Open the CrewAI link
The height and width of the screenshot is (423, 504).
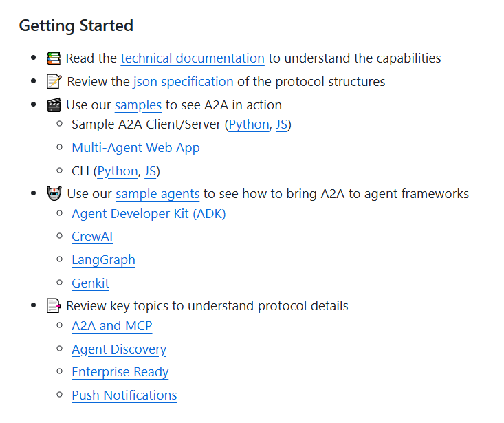point(92,237)
